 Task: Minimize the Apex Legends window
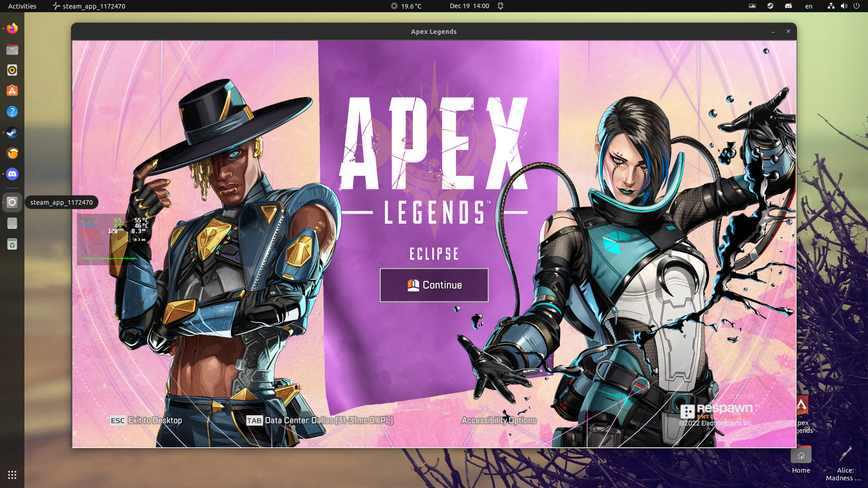pos(773,32)
